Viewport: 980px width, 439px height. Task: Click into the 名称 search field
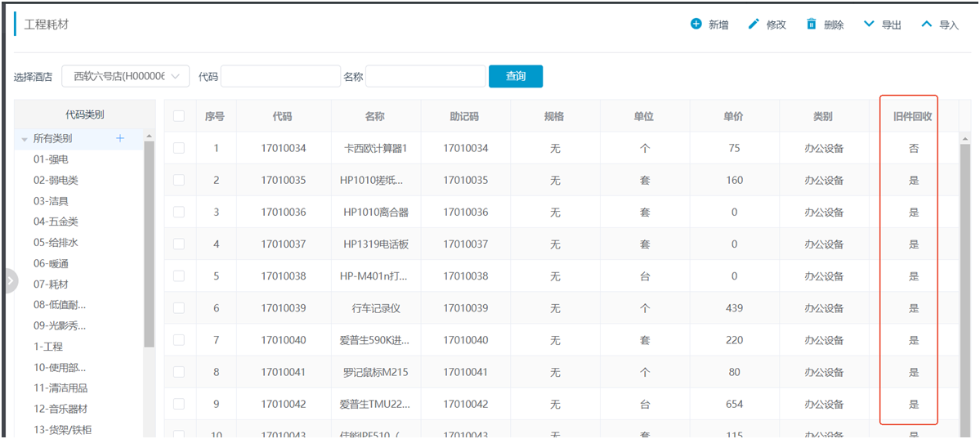point(425,76)
